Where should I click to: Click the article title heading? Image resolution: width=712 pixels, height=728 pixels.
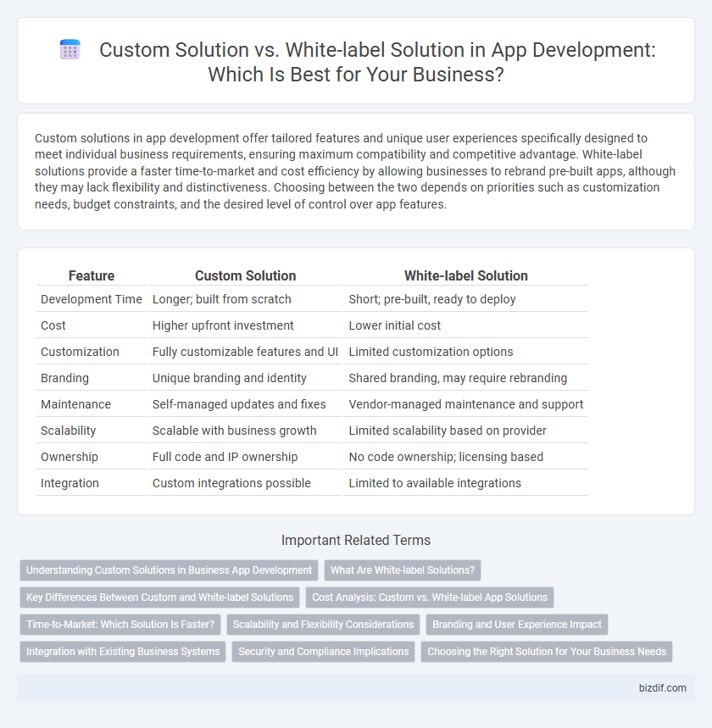(377, 62)
